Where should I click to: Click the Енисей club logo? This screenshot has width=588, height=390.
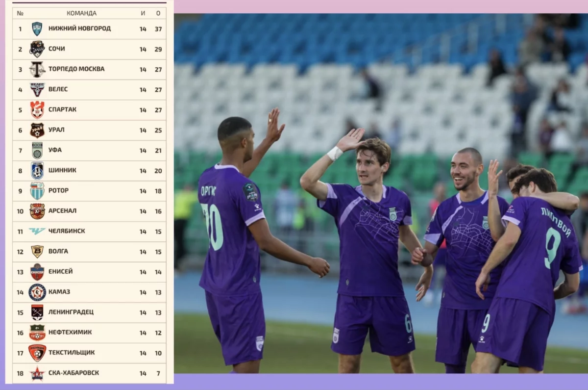pyautogui.click(x=37, y=272)
